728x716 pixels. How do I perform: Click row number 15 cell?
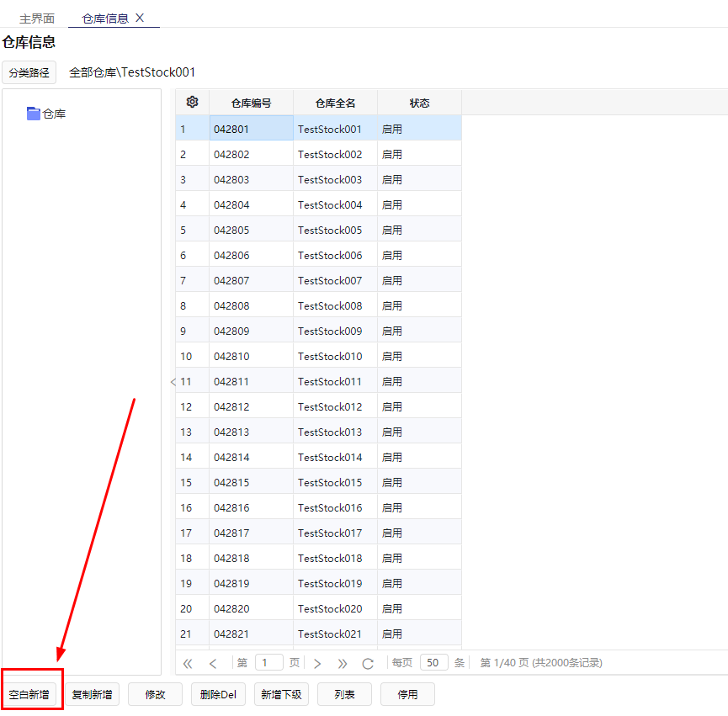pos(192,482)
